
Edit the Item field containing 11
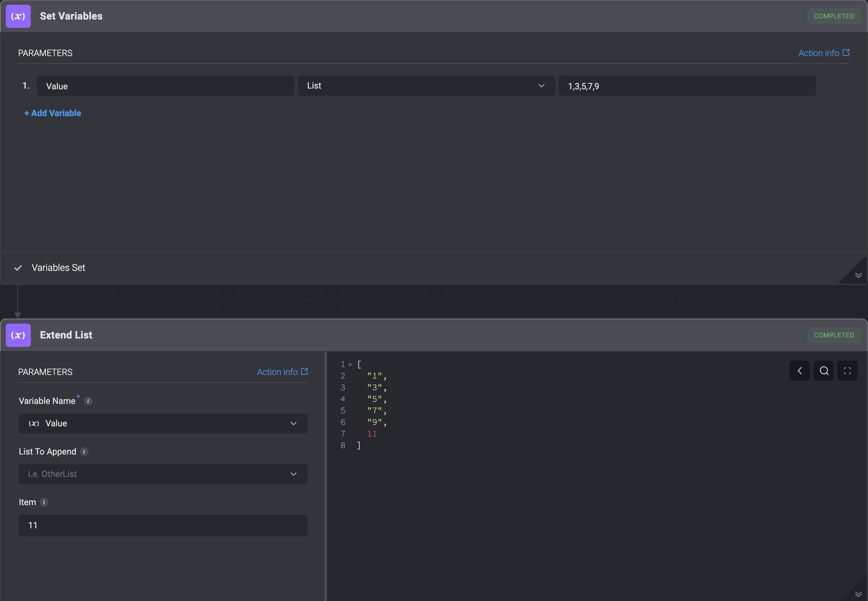[x=163, y=525]
